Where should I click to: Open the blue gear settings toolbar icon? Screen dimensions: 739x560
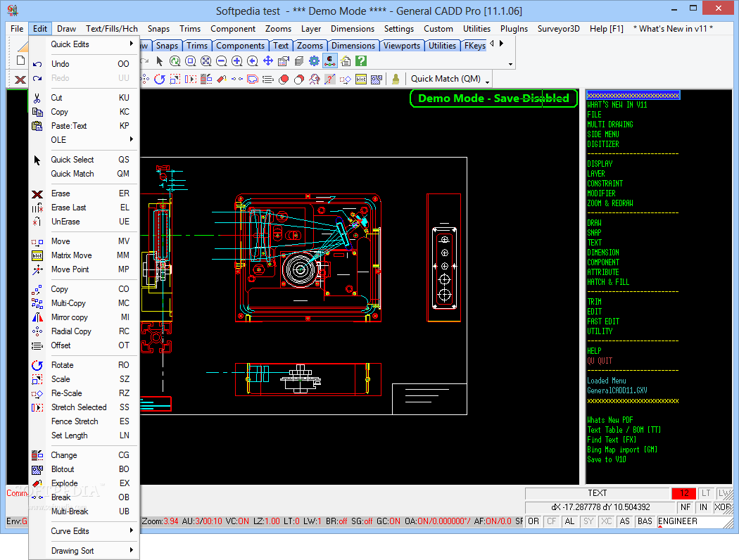[315, 61]
